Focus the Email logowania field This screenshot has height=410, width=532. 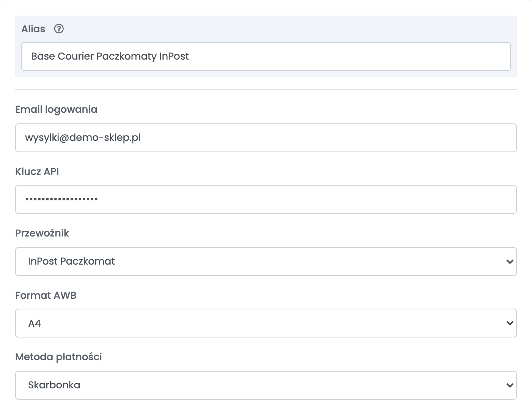(266, 138)
